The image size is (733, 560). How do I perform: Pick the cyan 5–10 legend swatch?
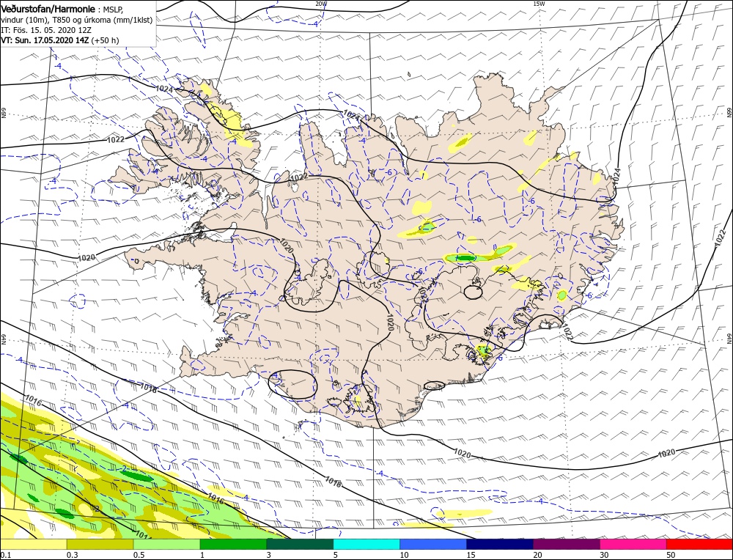tap(366, 544)
